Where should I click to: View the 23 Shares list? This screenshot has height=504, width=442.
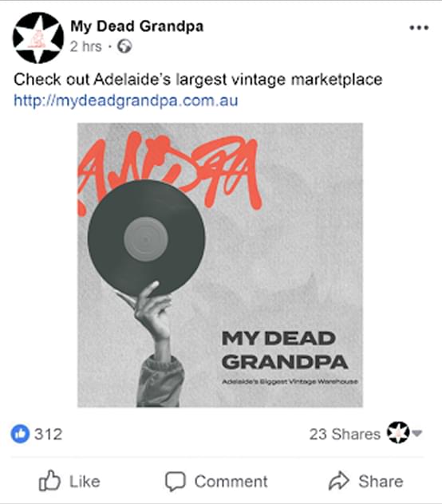pos(345,434)
